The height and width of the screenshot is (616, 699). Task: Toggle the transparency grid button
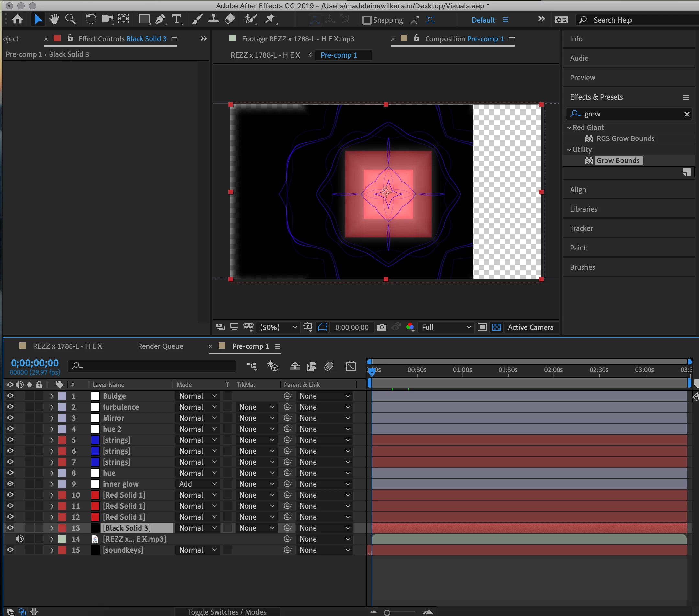pyautogui.click(x=496, y=327)
